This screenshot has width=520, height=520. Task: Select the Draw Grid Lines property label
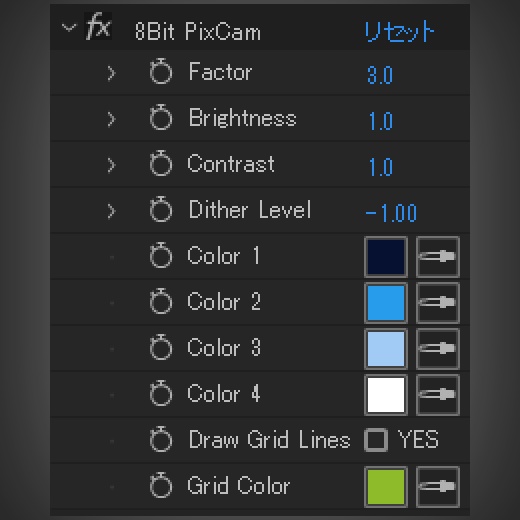(x=269, y=440)
